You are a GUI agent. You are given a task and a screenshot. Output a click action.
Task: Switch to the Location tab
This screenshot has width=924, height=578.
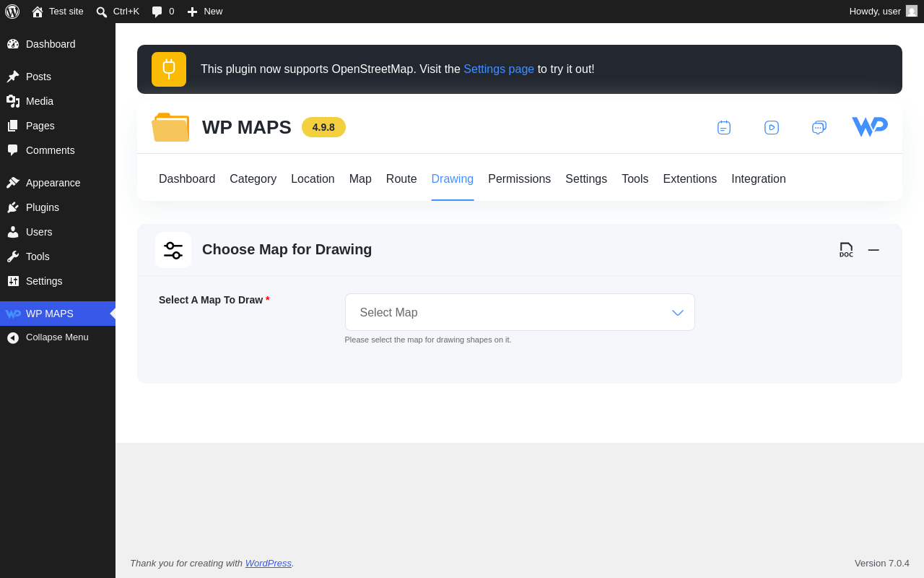click(x=313, y=179)
